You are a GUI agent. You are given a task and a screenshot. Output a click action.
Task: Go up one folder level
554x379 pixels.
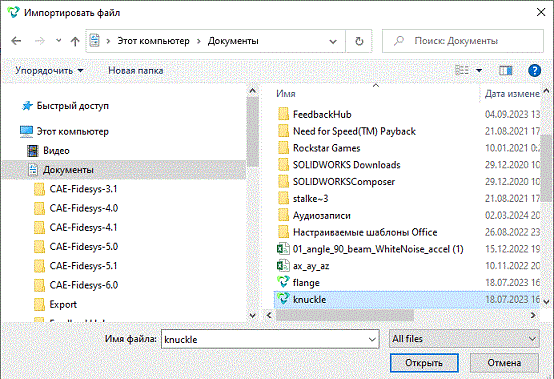[75, 41]
